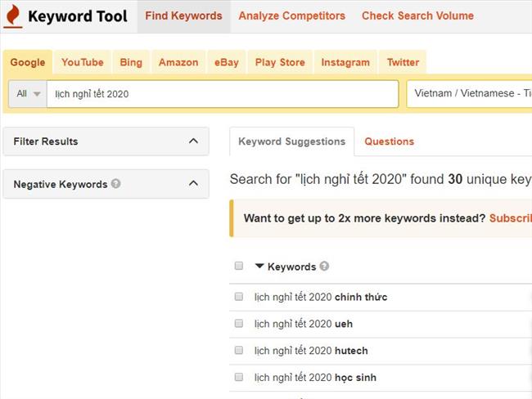The image size is (532, 399).
Task: Open the 'All' search type dropdown
Action: pyautogui.click(x=28, y=94)
